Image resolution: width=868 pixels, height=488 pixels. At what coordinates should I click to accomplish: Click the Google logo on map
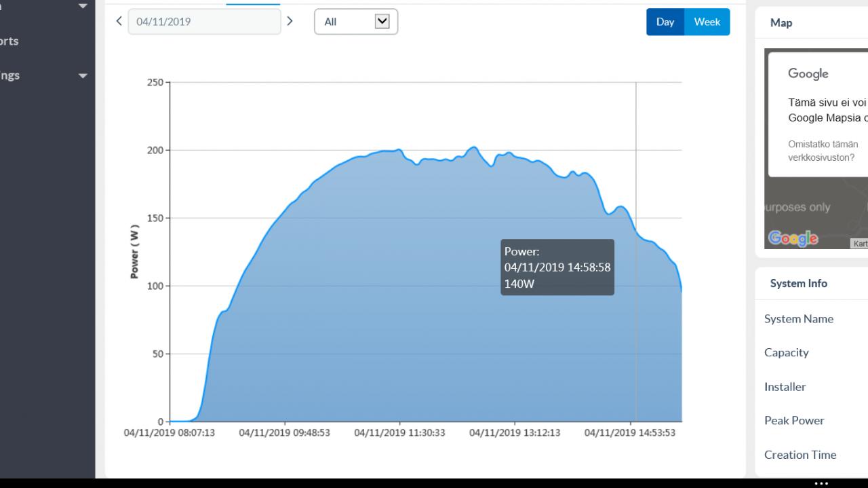(x=793, y=238)
